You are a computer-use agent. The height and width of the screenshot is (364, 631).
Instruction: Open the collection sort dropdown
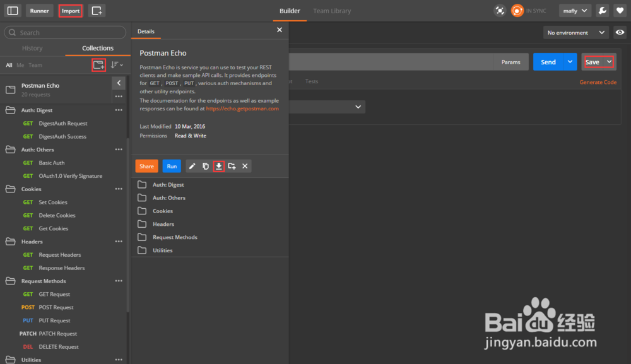click(x=117, y=65)
